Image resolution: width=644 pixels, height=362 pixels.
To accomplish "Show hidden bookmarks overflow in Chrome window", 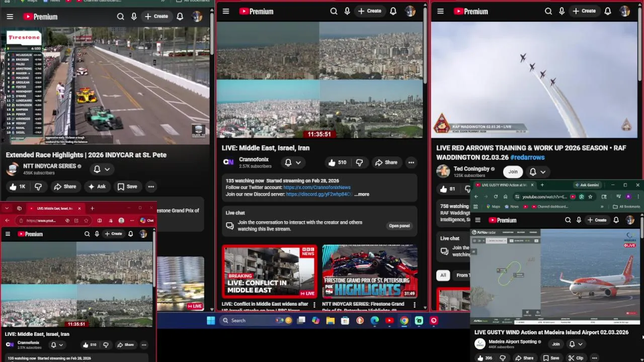I will pyautogui.click(x=602, y=207).
